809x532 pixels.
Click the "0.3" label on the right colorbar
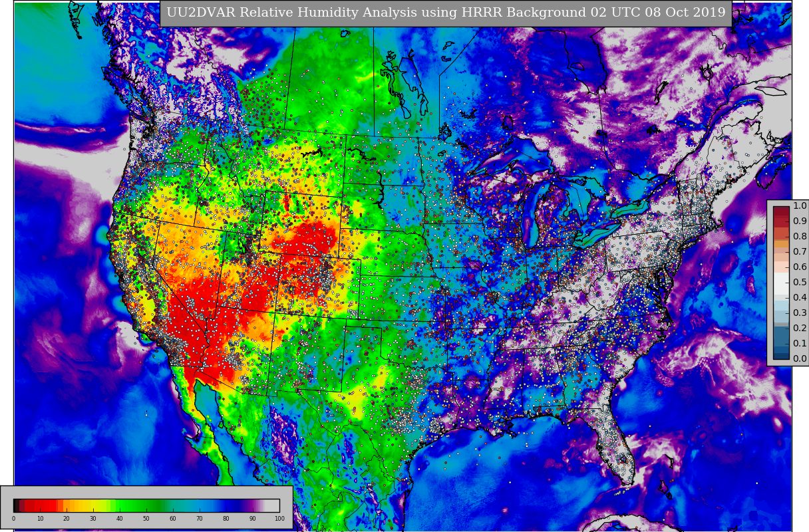(x=800, y=313)
